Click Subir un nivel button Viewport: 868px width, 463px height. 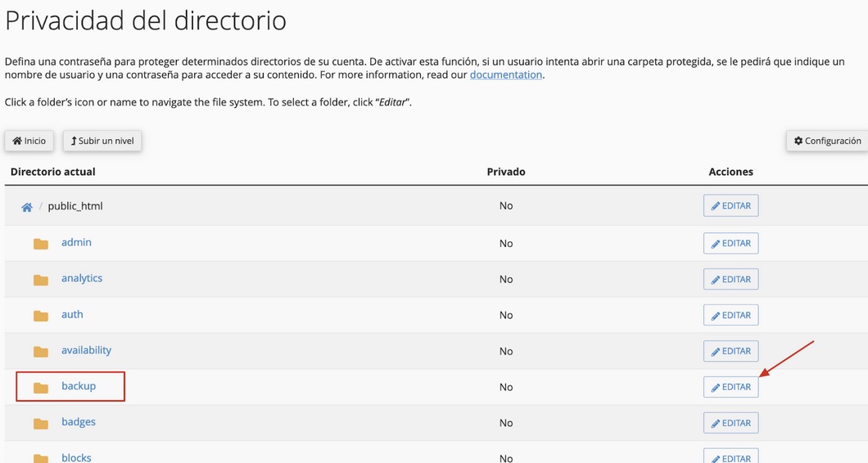102,141
